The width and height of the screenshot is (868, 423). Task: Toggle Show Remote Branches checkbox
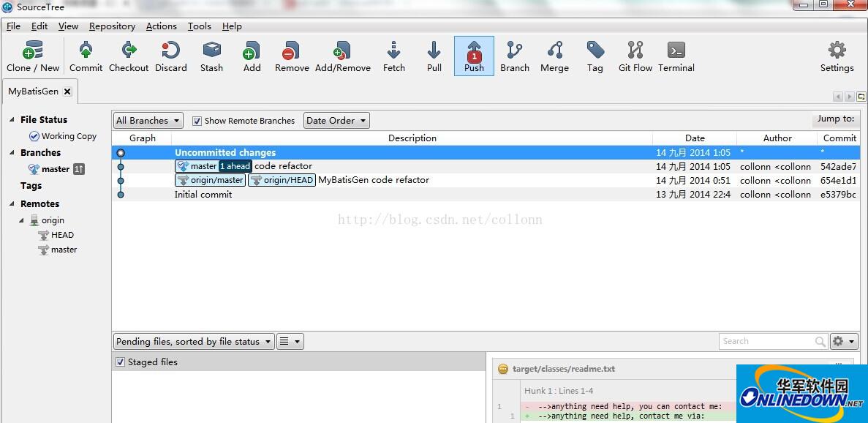point(197,121)
